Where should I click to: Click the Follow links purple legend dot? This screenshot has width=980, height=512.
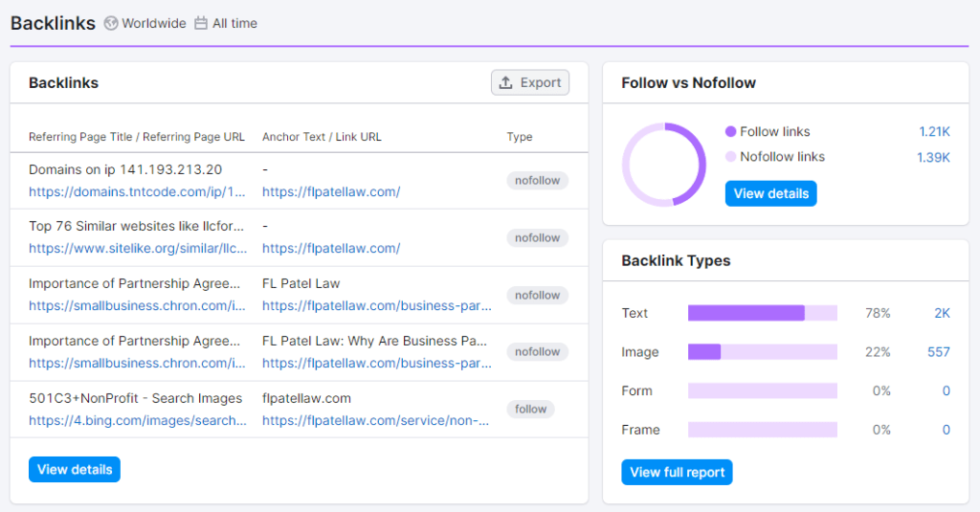point(730,131)
